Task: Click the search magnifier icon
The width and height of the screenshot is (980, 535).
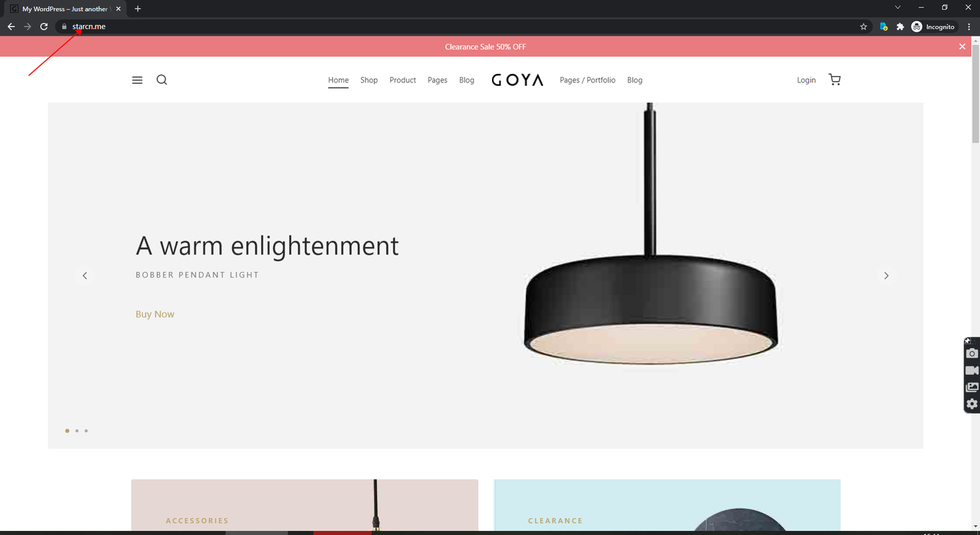Action: coord(161,80)
